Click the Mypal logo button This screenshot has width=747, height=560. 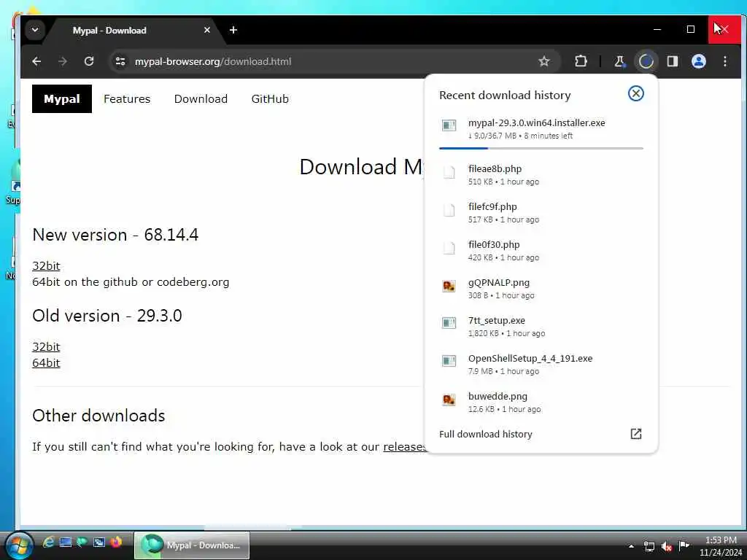pos(62,98)
